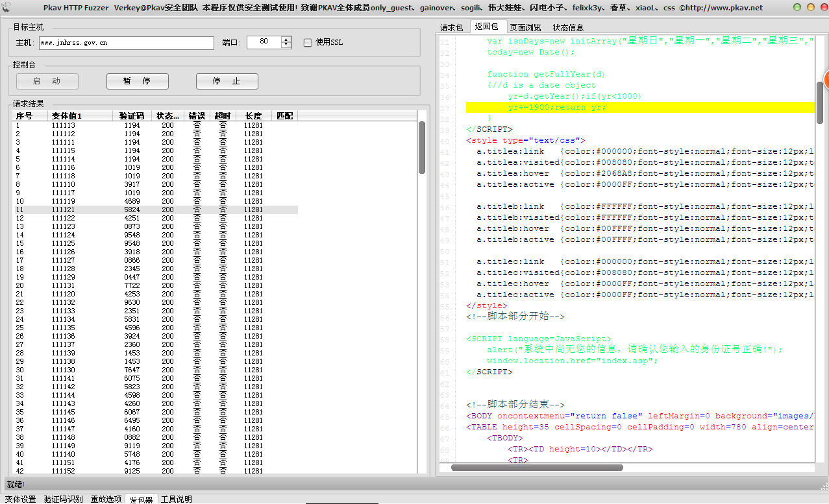The image size is (829, 504).
Task: Select result row with variant 111112
Action: [x=156, y=134]
